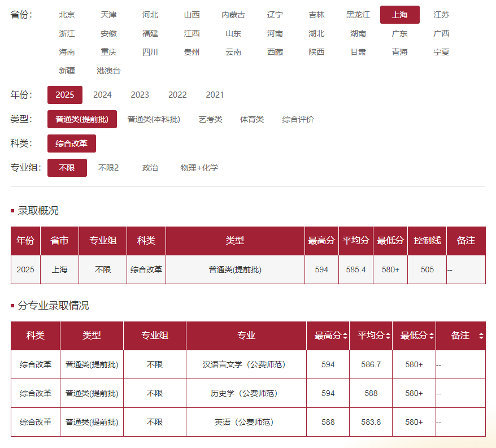Choose 政治 major group option
The height and width of the screenshot is (448, 496).
pyautogui.click(x=150, y=168)
